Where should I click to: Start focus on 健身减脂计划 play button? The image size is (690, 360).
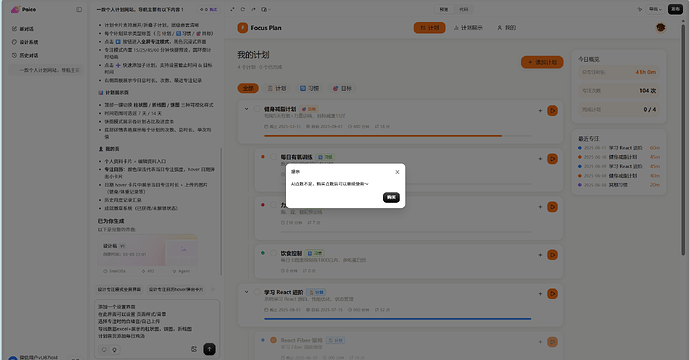[x=552, y=111]
